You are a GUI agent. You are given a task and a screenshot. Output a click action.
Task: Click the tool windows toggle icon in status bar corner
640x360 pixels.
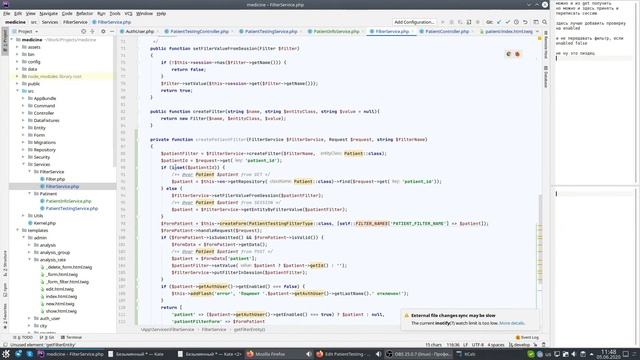coord(5,345)
